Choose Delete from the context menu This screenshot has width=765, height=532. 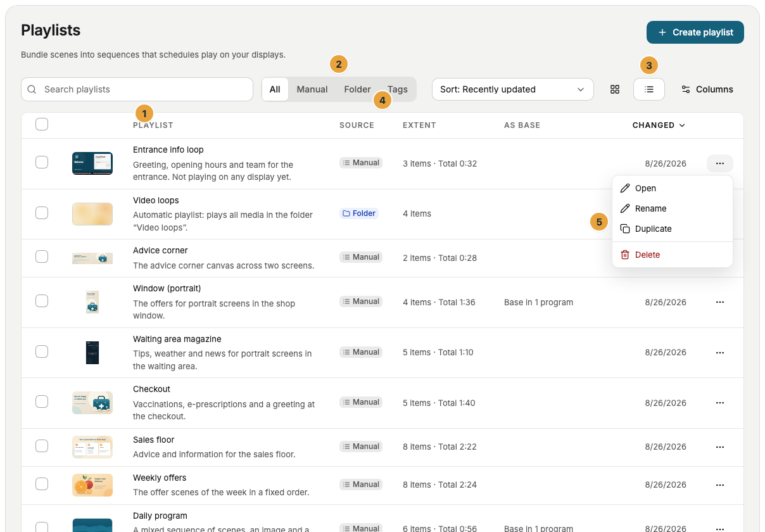coord(673,255)
